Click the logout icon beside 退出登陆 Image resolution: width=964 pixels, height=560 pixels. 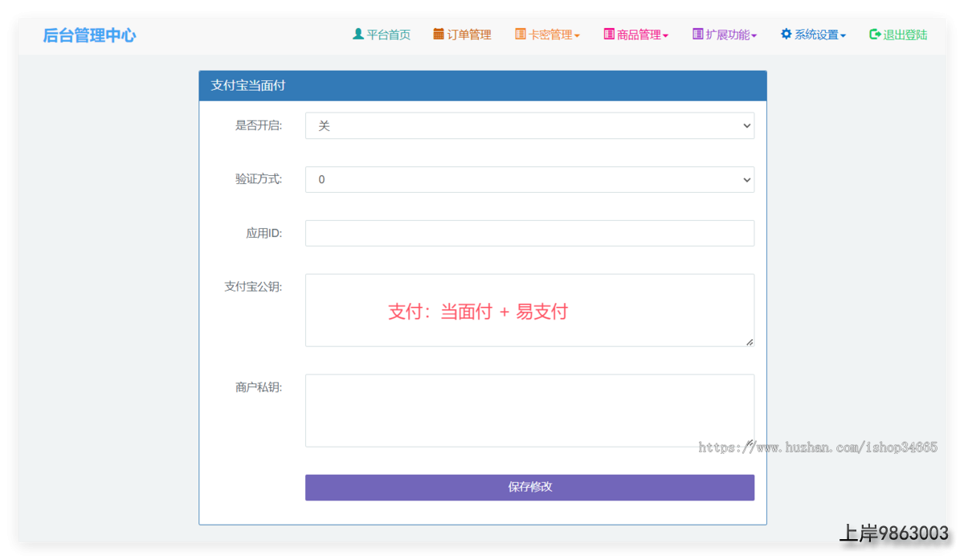click(x=875, y=35)
